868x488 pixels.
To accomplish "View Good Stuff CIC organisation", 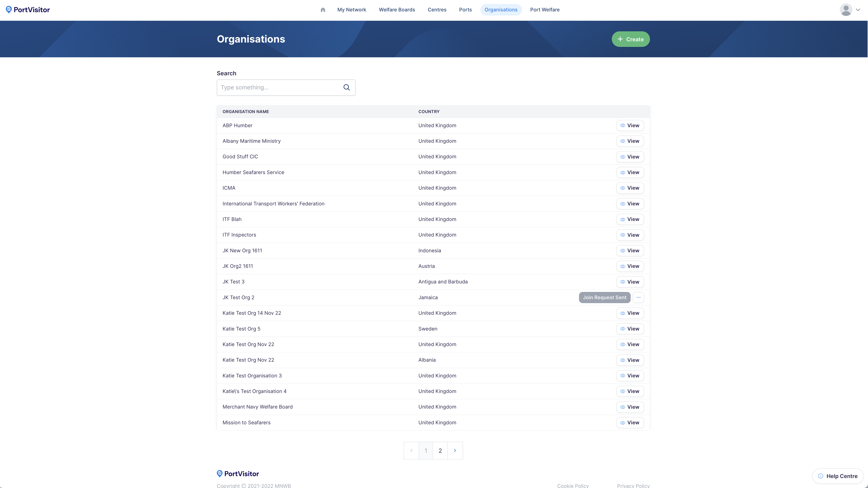I will click(630, 157).
